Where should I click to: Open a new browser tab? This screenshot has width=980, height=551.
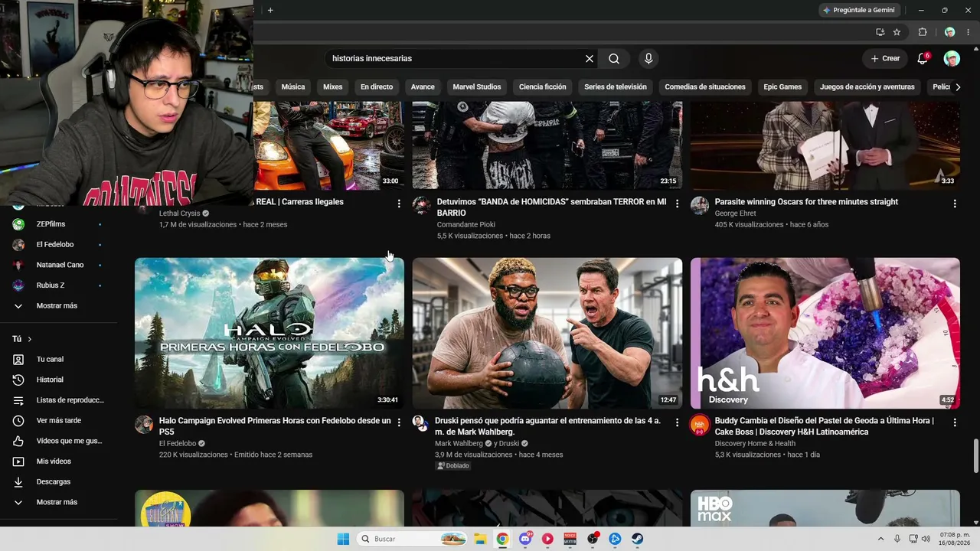pos(270,10)
